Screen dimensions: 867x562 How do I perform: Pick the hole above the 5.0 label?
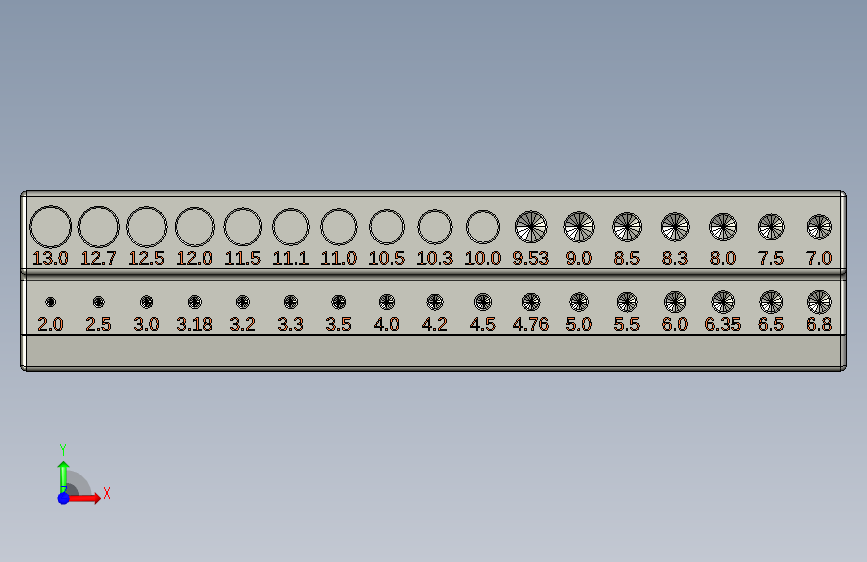(579, 302)
